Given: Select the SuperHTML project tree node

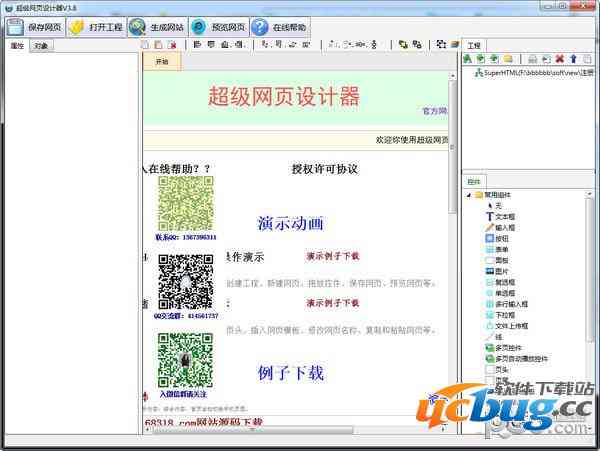Looking at the screenshot, I should [x=534, y=72].
